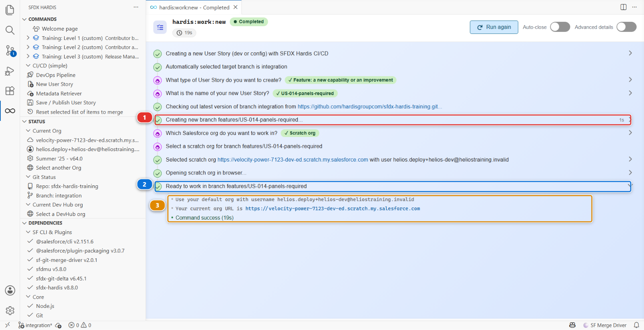Click SF Merge Driver in status bar
Image resolution: width=644 pixels, height=330 pixels.
pos(605,325)
